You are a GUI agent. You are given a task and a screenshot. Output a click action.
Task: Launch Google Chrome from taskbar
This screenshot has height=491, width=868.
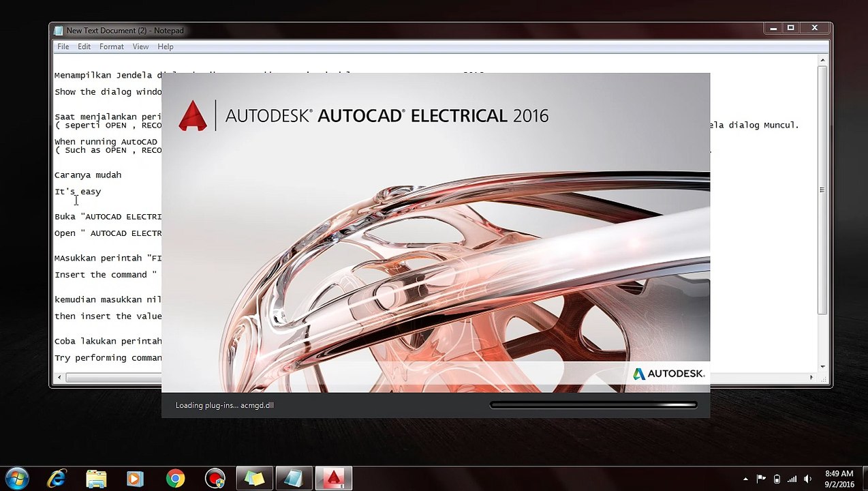[175, 479]
